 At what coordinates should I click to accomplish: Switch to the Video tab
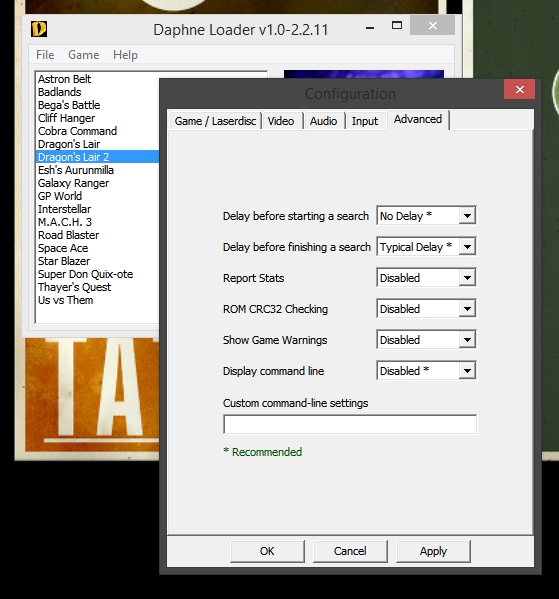[x=281, y=121]
